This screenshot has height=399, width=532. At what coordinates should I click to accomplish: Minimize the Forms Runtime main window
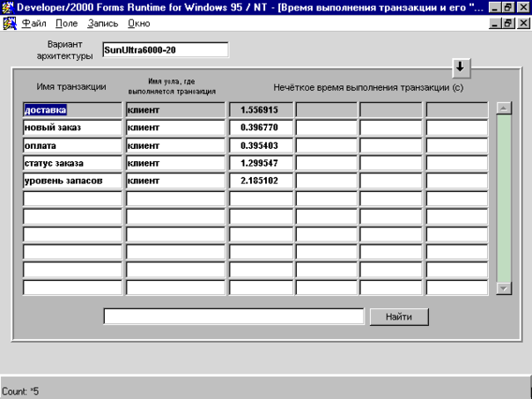(495, 7)
